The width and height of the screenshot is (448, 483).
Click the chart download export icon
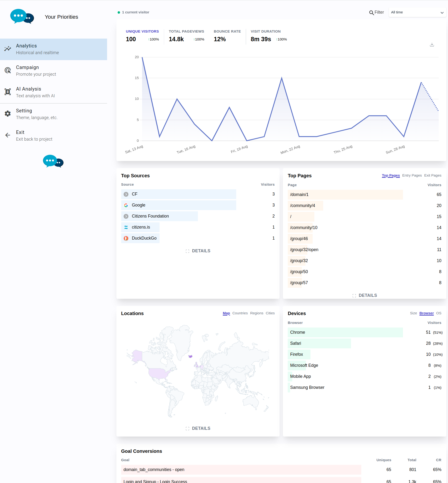pyautogui.click(x=432, y=45)
